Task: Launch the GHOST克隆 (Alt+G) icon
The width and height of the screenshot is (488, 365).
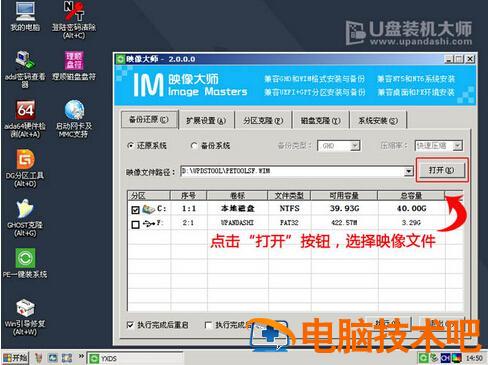Action: pos(25,218)
